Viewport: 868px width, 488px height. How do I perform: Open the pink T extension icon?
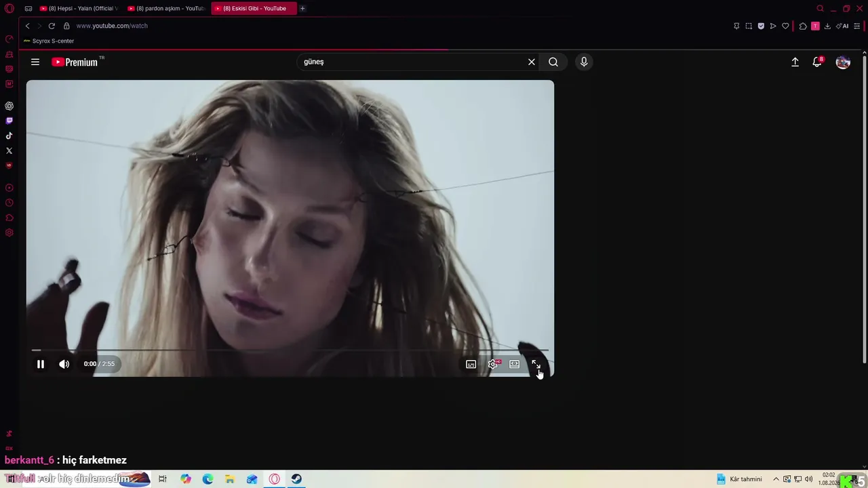(815, 26)
